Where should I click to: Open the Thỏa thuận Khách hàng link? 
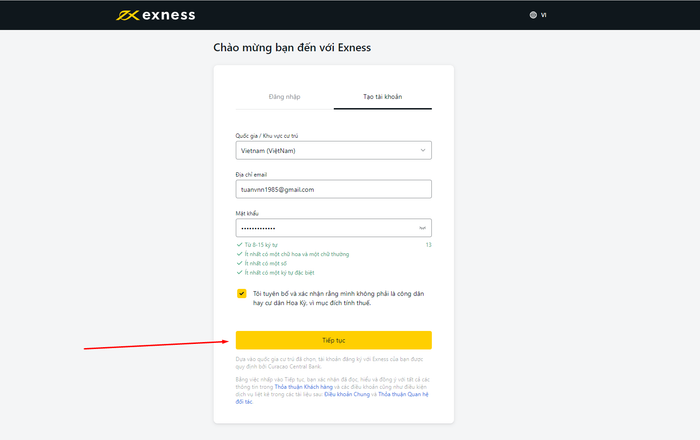304,387
